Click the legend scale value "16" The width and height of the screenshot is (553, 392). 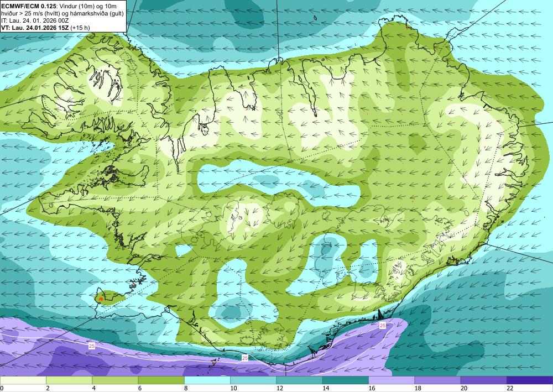[x=372, y=389]
